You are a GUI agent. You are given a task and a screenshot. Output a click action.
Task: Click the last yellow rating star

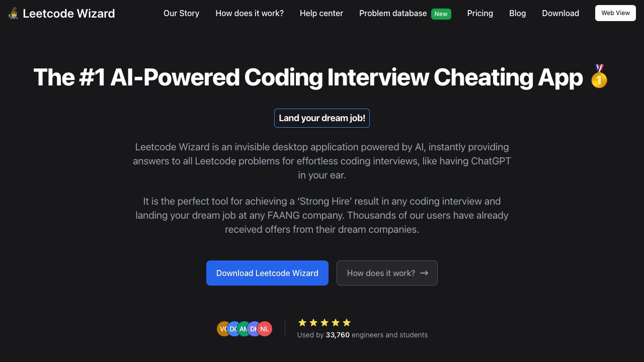coord(347,323)
